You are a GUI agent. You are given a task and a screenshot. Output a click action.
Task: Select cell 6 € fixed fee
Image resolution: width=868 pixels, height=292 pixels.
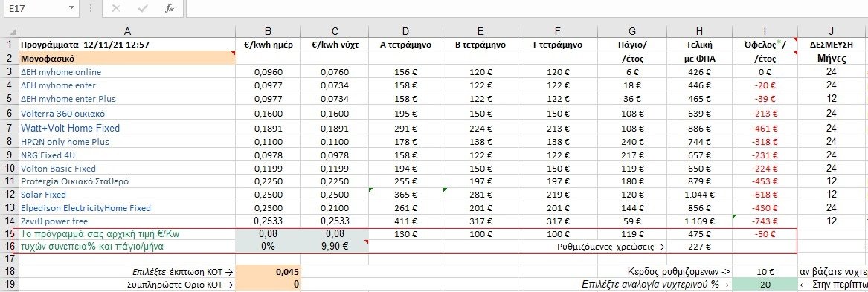(x=631, y=72)
